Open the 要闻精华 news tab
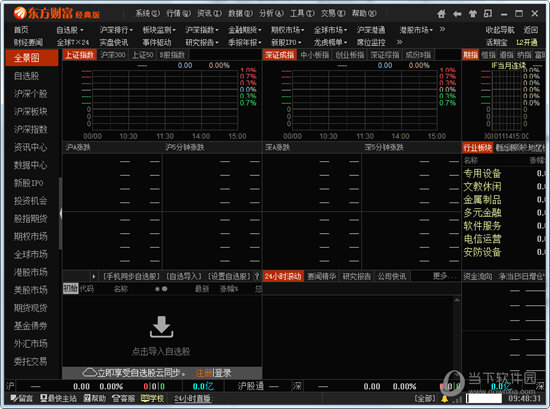The height and width of the screenshot is (409, 550). coord(322,276)
